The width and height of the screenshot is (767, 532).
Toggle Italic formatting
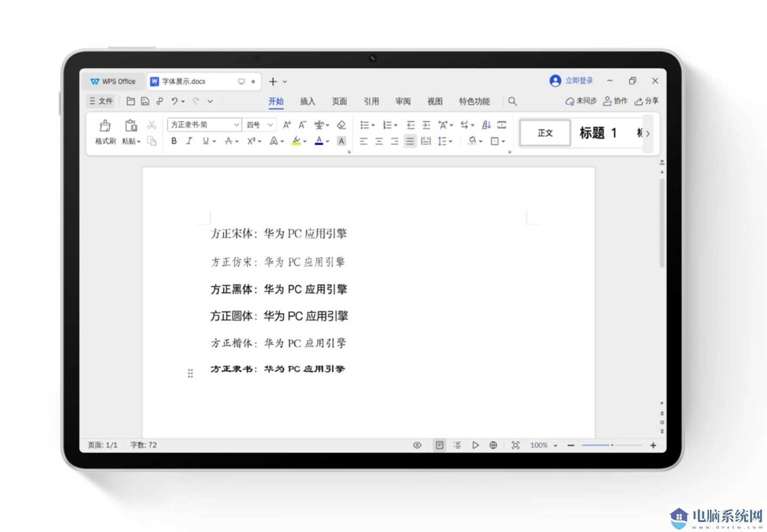click(189, 141)
